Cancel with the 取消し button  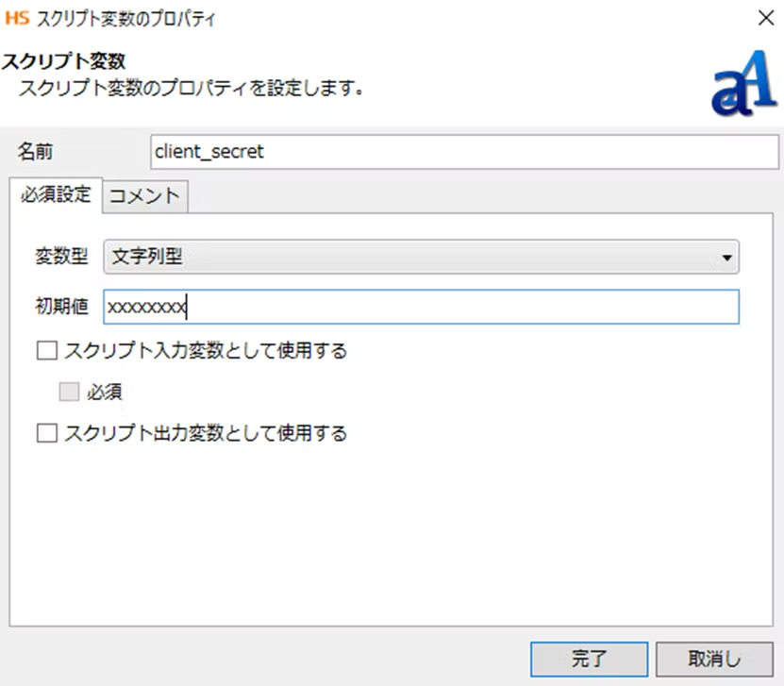pyautogui.click(x=714, y=658)
